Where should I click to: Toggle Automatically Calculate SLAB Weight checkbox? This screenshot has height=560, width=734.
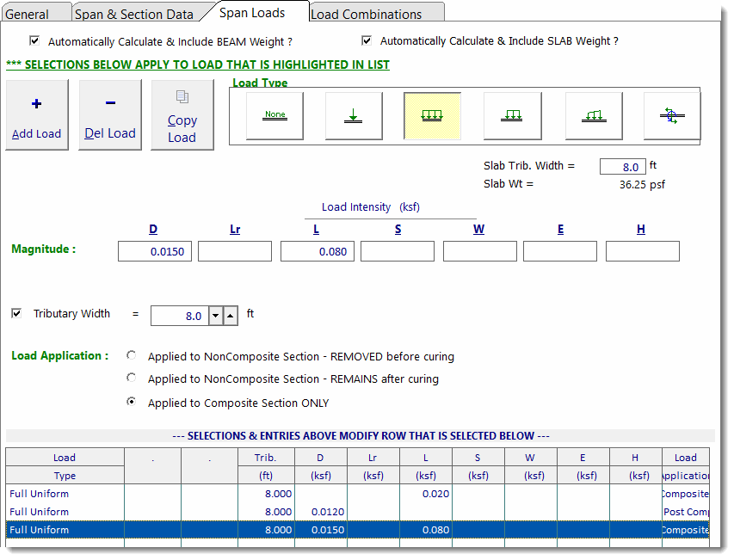[x=366, y=40]
